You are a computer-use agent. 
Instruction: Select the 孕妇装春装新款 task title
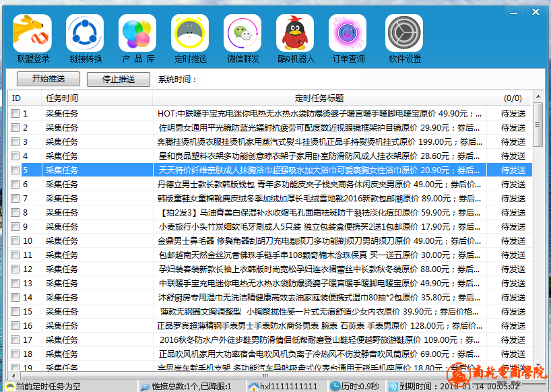[x=319, y=269]
